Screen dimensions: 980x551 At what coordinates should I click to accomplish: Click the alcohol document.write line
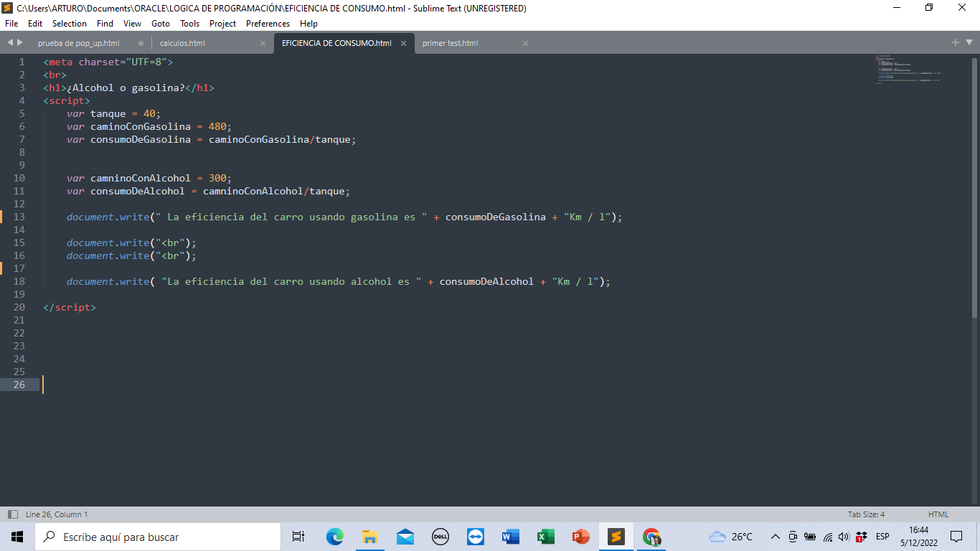[339, 281]
